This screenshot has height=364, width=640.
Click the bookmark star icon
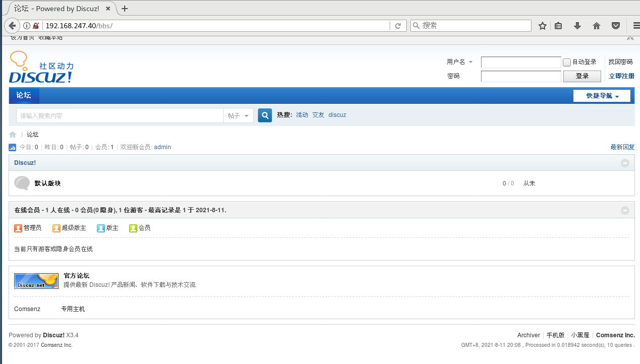[x=543, y=26]
